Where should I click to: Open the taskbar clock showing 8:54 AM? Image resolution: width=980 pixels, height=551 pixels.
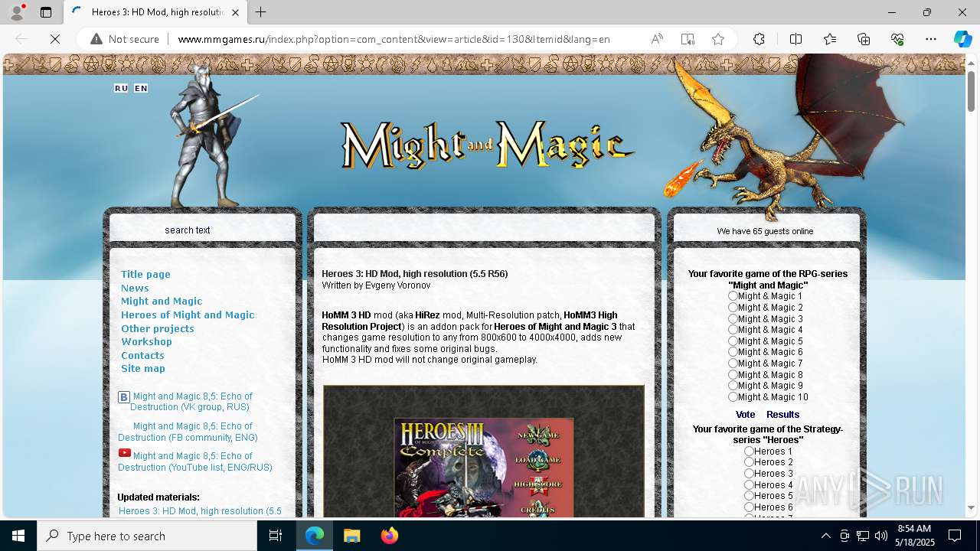coord(915,536)
